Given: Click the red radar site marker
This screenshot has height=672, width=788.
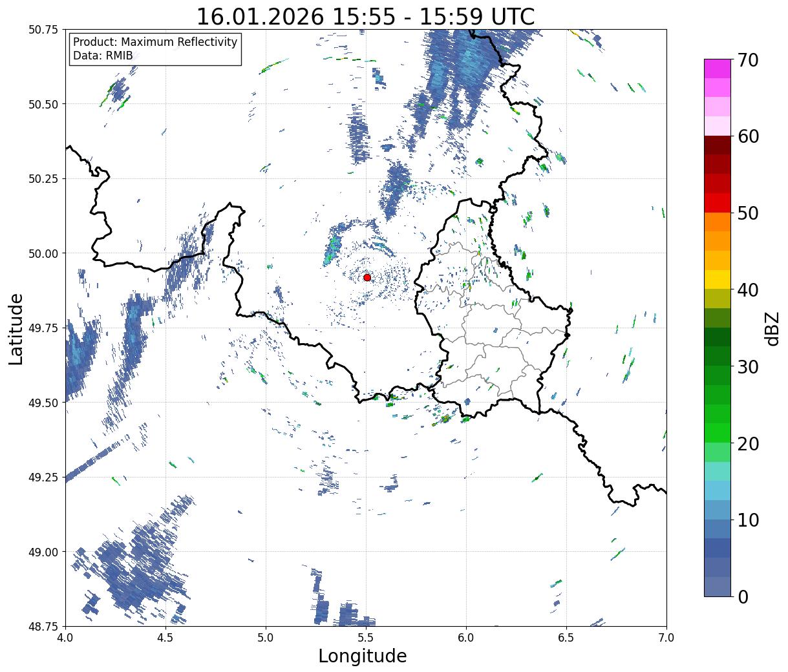Looking at the screenshot, I should pos(367,277).
